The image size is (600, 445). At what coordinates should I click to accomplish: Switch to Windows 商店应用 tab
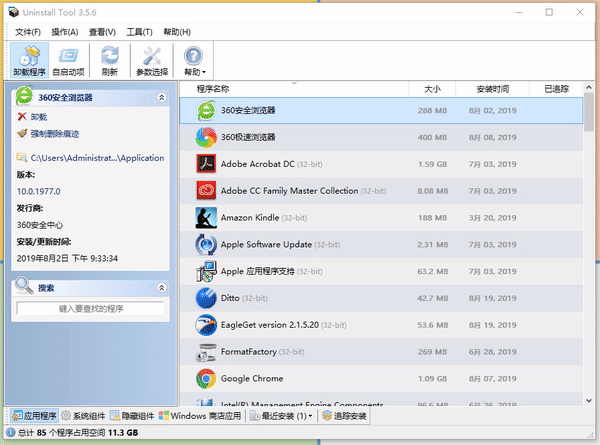click(200, 416)
